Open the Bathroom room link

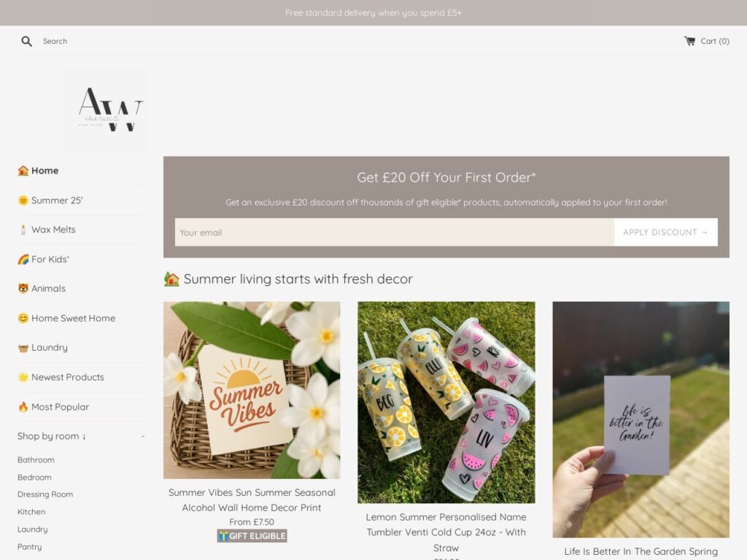pyautogui.click(x=36, y=460)
